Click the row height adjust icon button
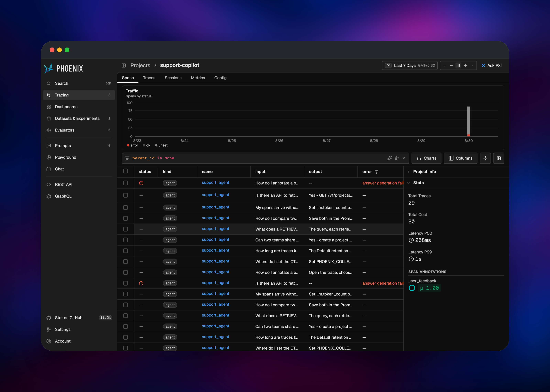This screenshot has height=392, width=550. point(485,158)
